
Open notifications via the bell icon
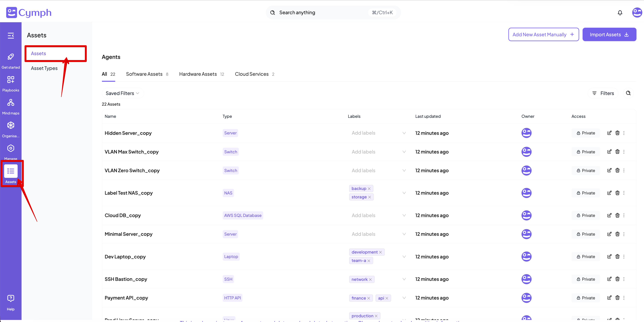pos(620,13)
